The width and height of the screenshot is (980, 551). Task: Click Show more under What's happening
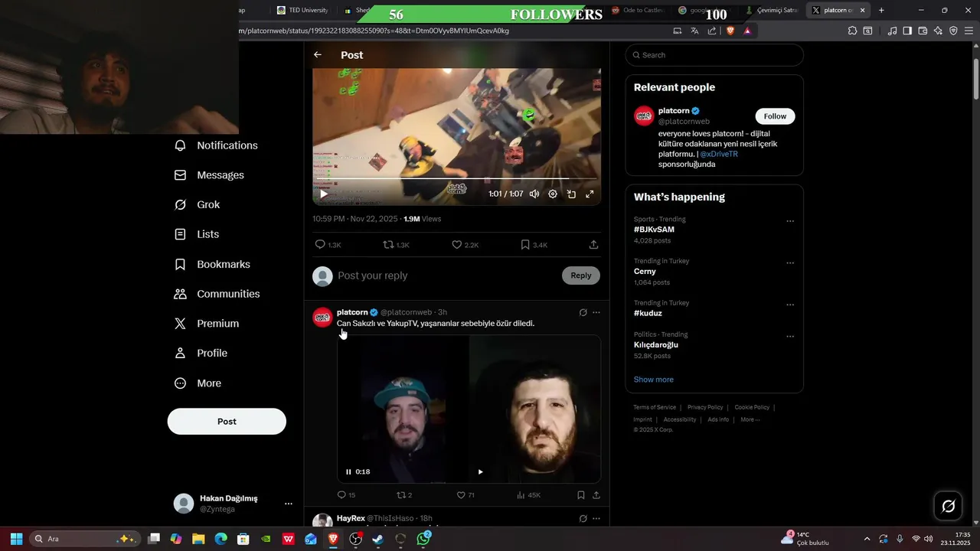[x=653, y=380]
